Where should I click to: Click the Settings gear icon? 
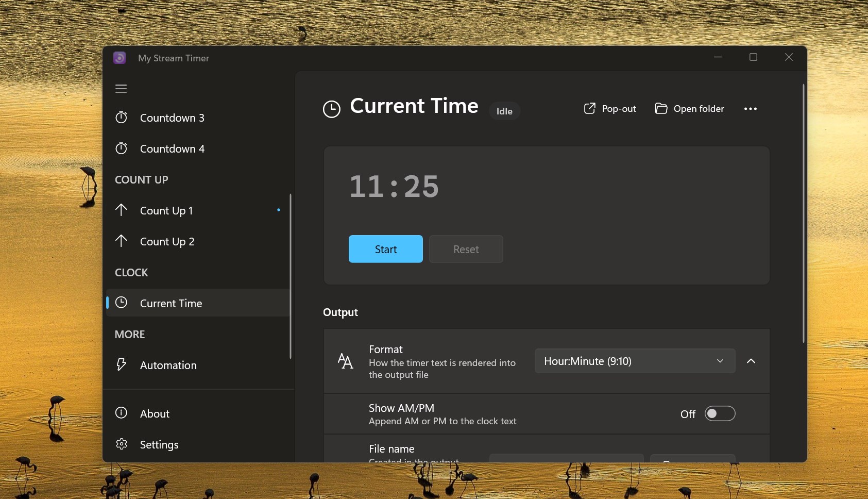pos(121,444)
